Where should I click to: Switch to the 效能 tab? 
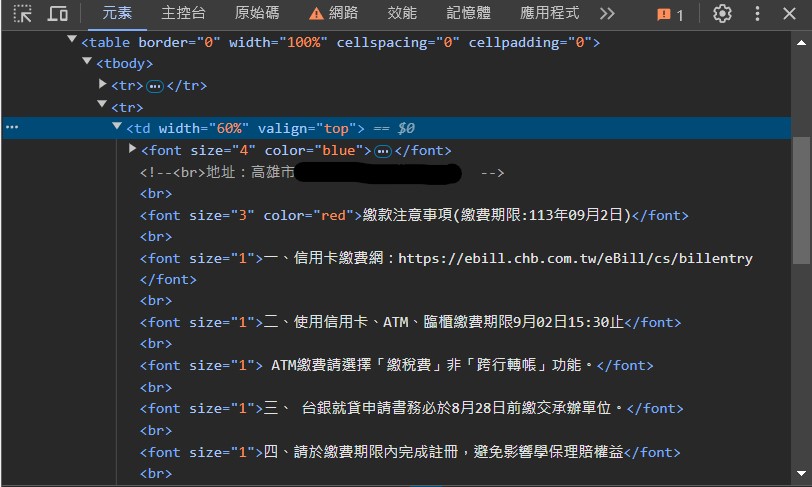pyautogui.click(x=402, y=13)
